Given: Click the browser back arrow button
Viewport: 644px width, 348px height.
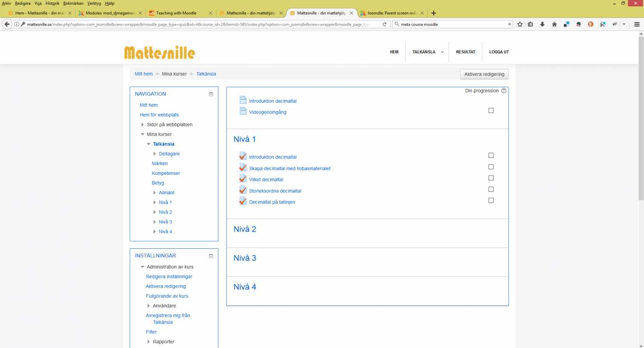Looking at the screenshot, I should pos(7,24).
